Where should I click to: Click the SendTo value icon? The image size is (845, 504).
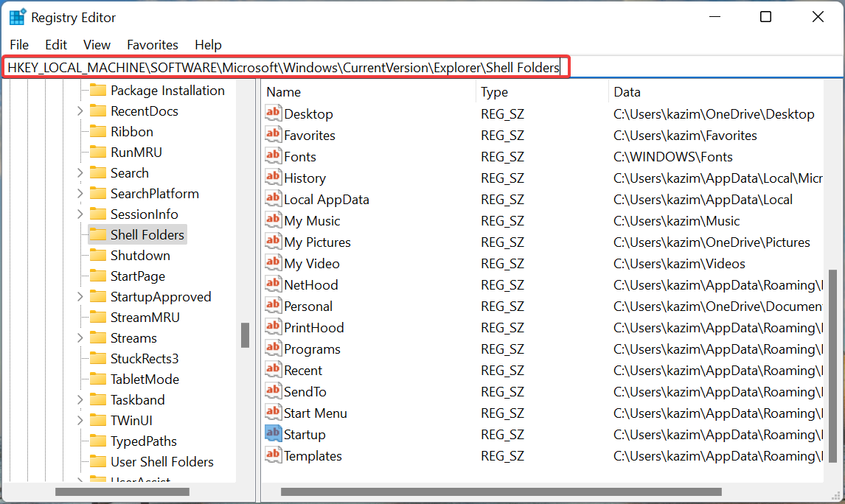point(274,391)
